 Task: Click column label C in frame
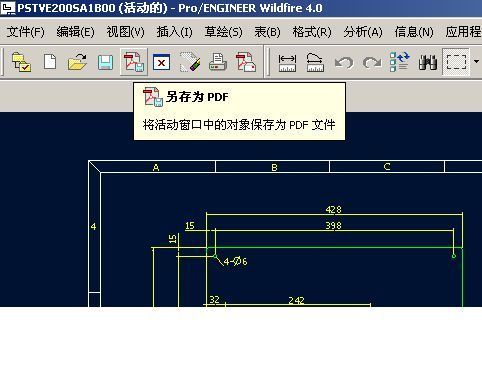click(x=387, y=167)
